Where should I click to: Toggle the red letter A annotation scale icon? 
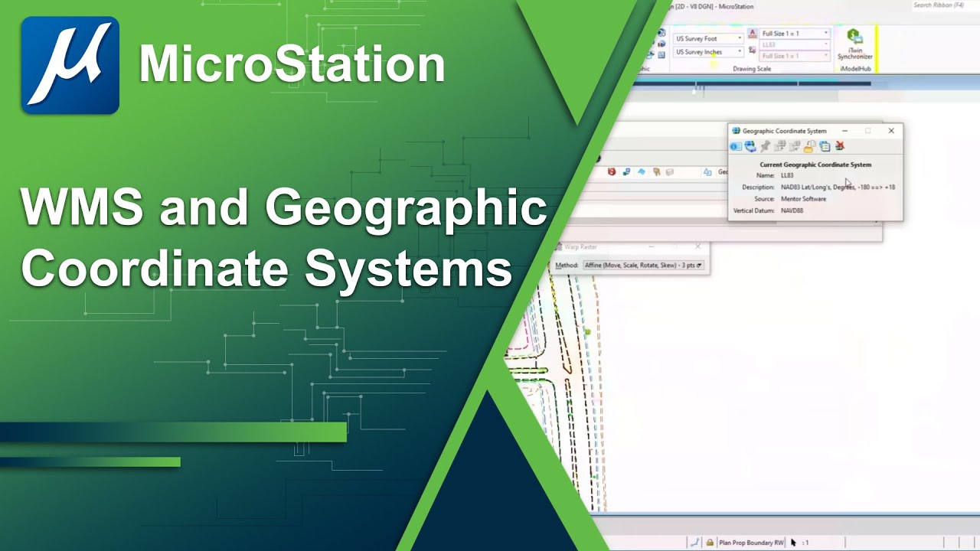pyautogui.click(x=752, y=33)
